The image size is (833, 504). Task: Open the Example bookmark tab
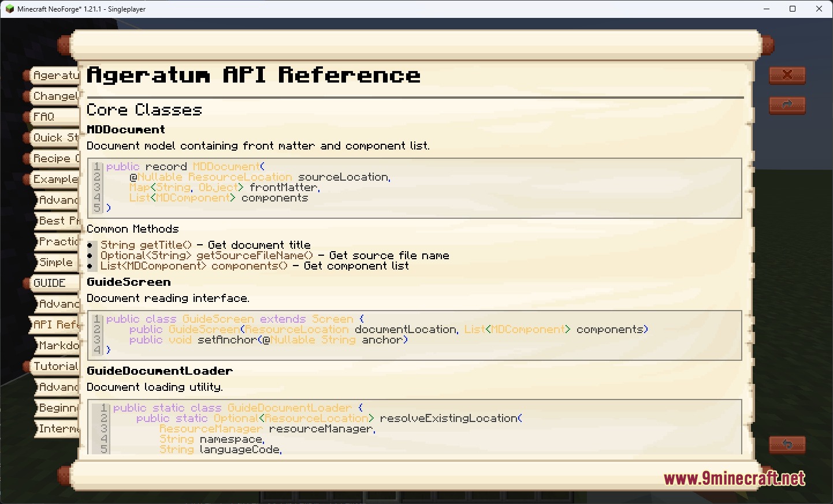pos(52,180)
